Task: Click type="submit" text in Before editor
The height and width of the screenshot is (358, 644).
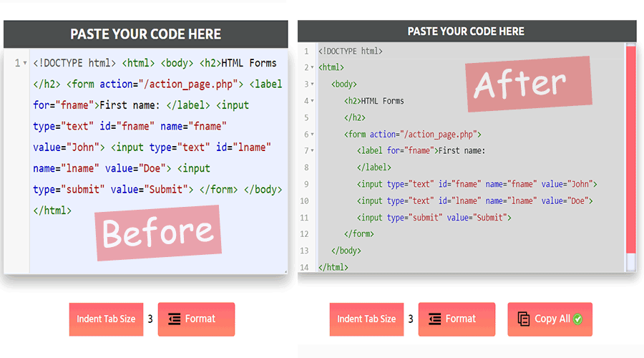Action: (69, 190)
